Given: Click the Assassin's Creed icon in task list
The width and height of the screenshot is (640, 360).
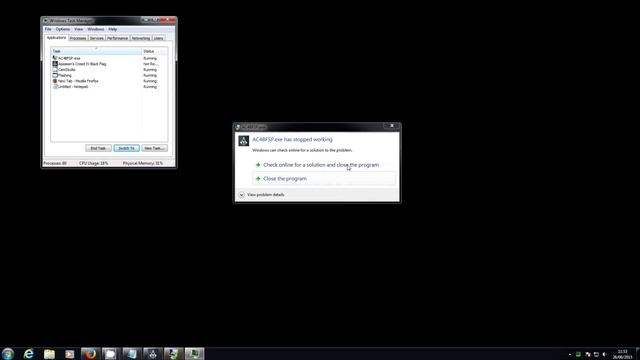Looking at the screenshot, I should coord(55,64).
